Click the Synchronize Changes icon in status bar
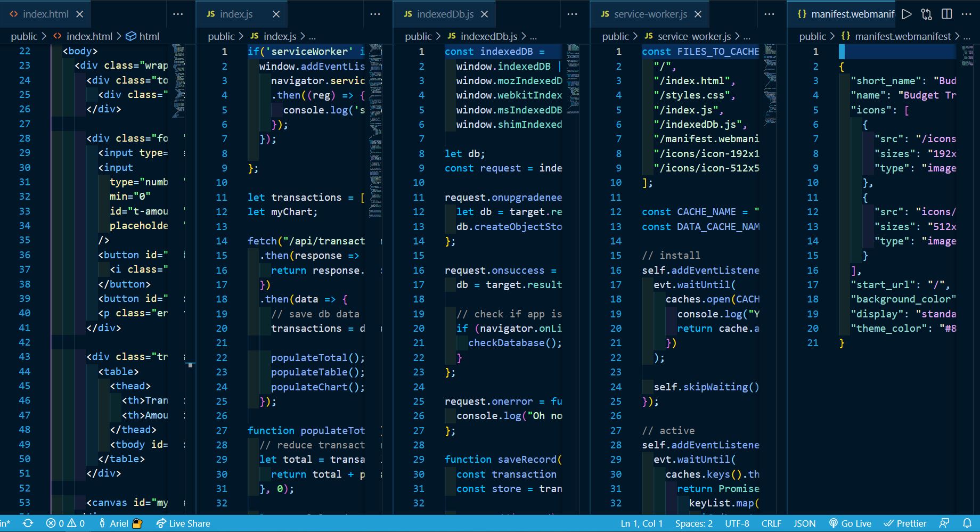Screen dimensions: 980x532 (x=28, y=523)
